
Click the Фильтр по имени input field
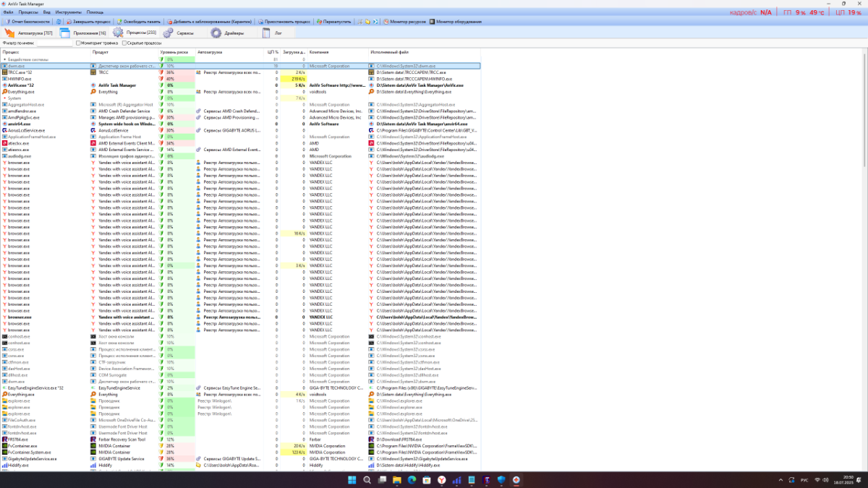click(55, 43)
